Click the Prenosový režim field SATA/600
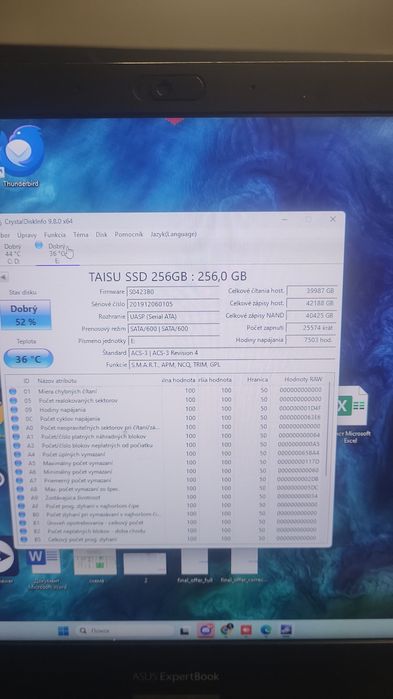Screen dimensions: 393x699 tap(173, 329)
